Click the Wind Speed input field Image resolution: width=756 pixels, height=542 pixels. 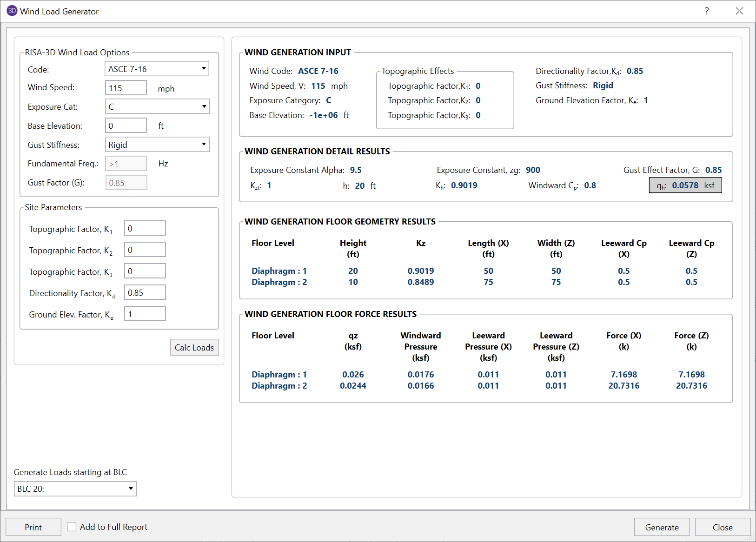coord(126,88)
